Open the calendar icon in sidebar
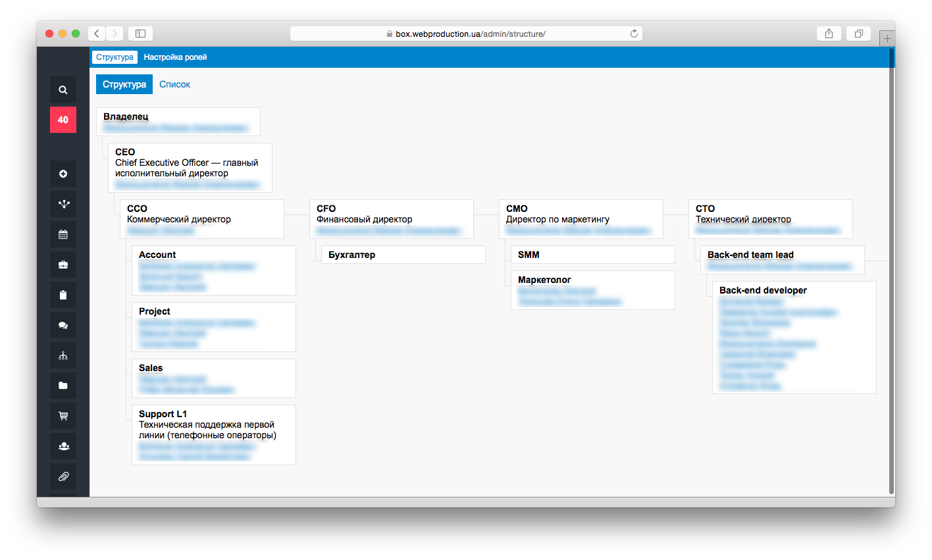The width and height of the screenshot is (932, 560). (63, 234)
